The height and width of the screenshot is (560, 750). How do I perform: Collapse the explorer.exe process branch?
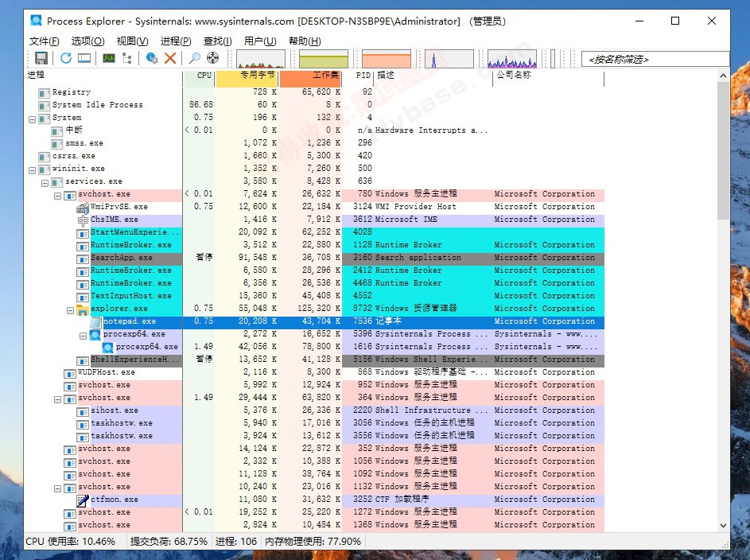70,309
